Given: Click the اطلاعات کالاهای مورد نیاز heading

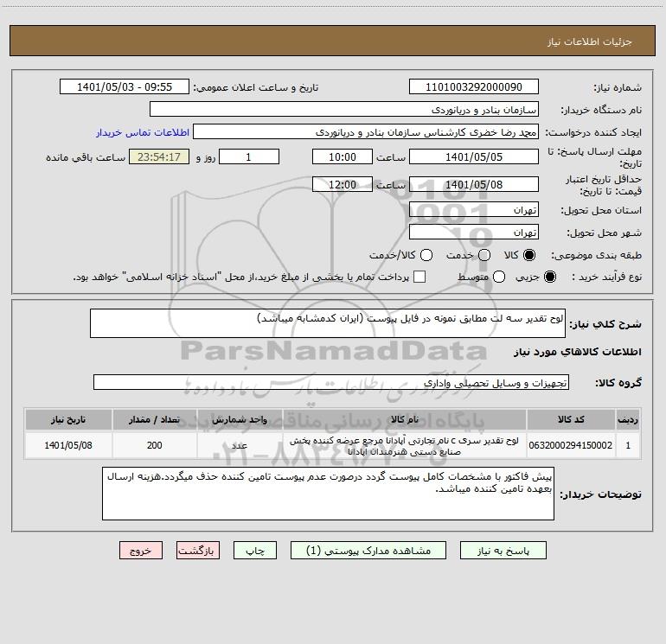Looking at the screenshot, I should [578, 352].
